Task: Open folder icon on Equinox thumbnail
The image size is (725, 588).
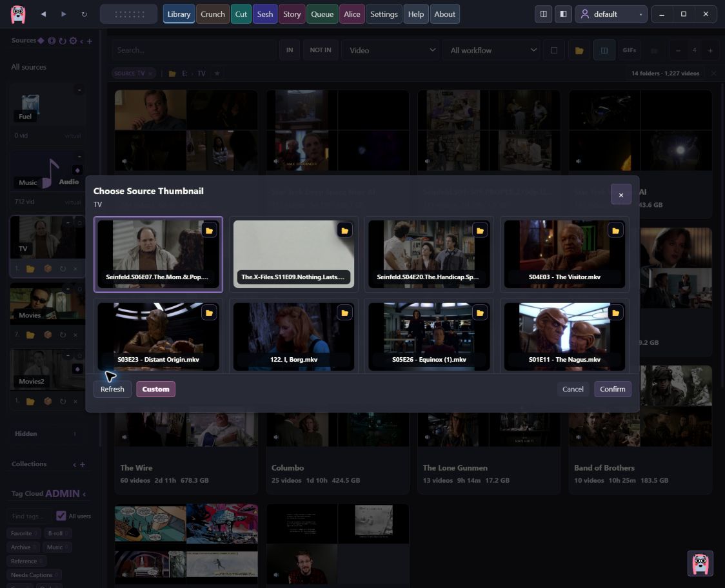Action: tap(480, 313)
